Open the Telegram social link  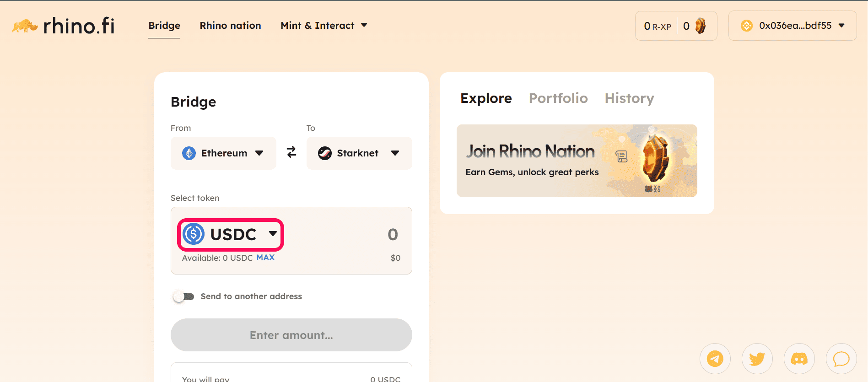click(x=715, y=359)
